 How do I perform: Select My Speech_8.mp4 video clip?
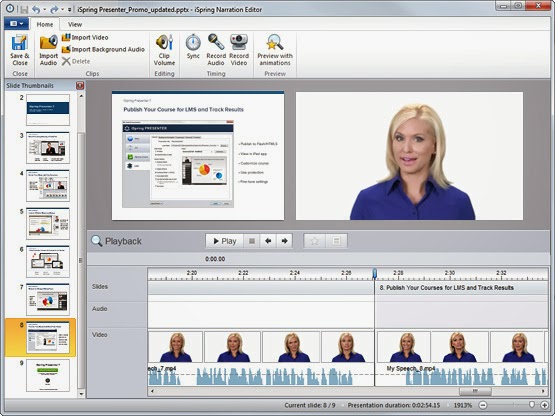pos(461,358)
